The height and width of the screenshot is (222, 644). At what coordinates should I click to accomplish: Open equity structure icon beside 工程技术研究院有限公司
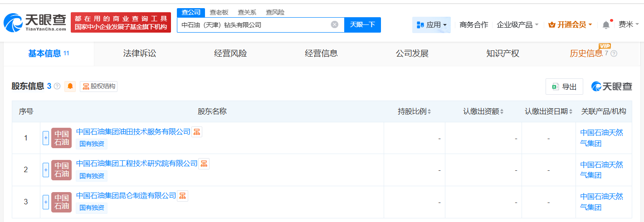(204, 164)
